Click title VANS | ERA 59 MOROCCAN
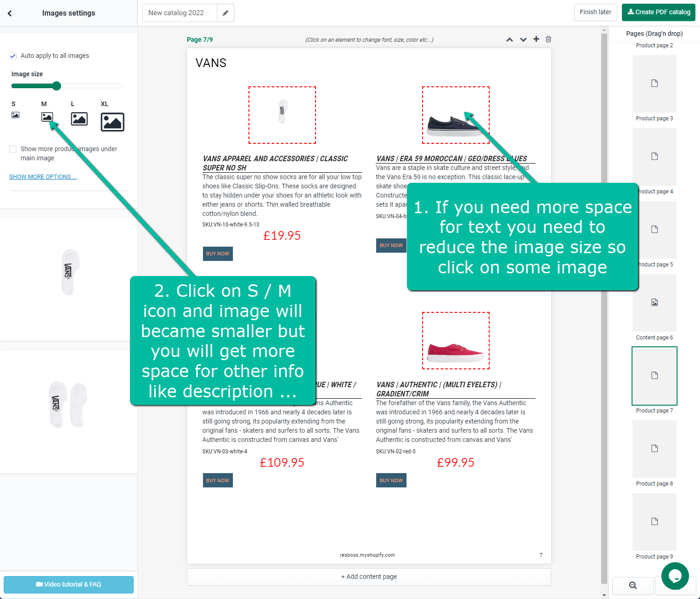The image size is (700, 599). [x=452, y=158]
